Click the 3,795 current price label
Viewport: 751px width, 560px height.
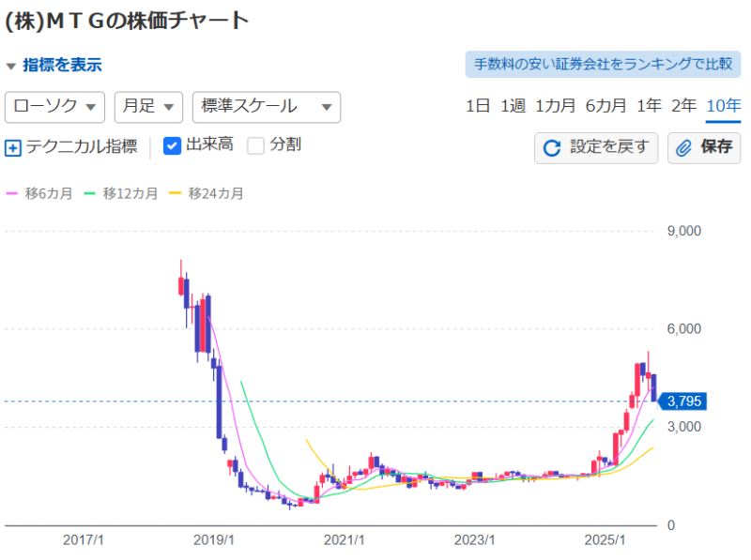(x=684, y=401)
